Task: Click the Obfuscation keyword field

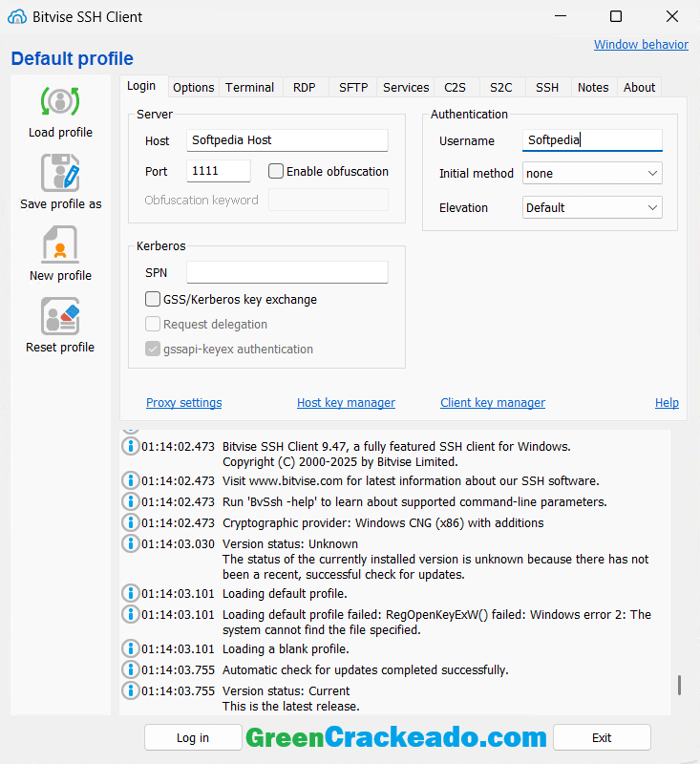Action: (329, 200)
